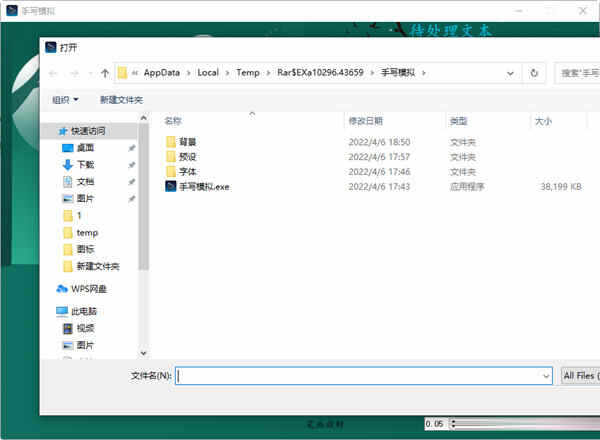Click the navigation pane scroll down arrow
The height and width of the screenshot is (440, 600).
143,353
